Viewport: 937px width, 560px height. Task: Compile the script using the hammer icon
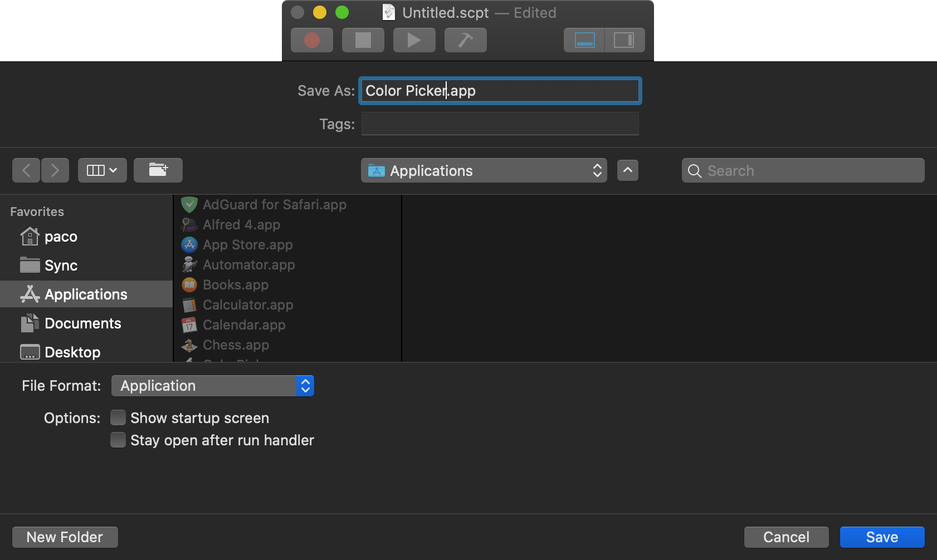point(465,40)
